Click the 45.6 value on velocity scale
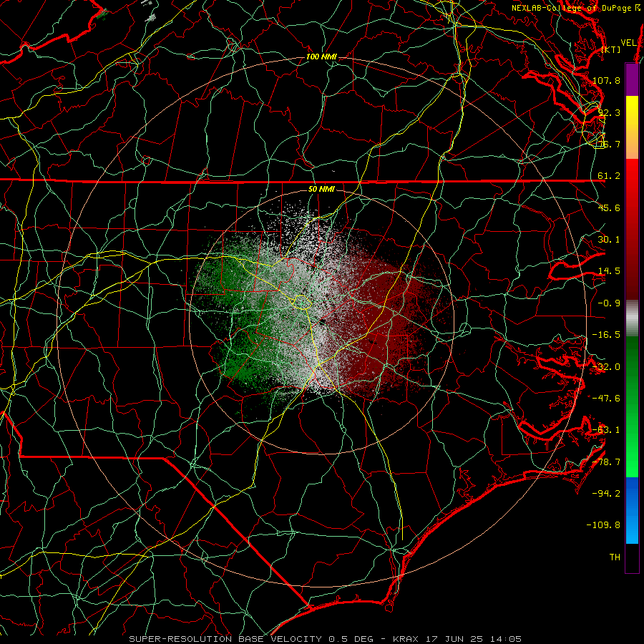 click(609, 208)
